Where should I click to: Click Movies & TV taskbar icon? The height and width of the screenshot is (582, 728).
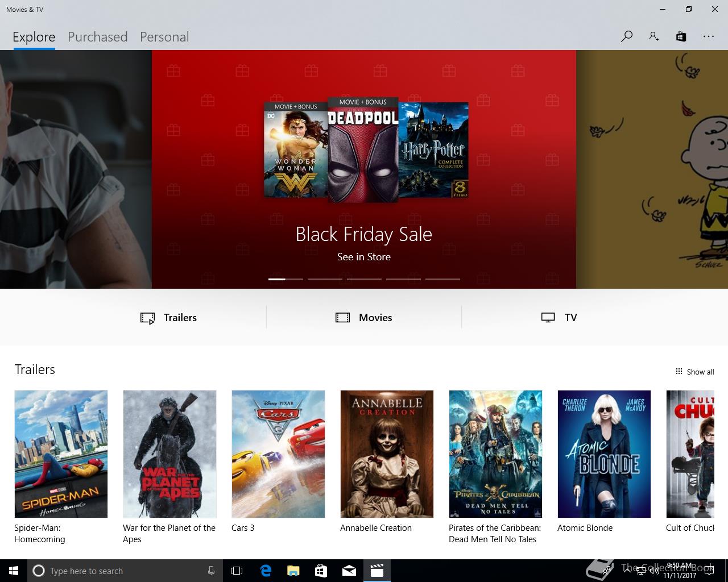(x=377, y=571)
